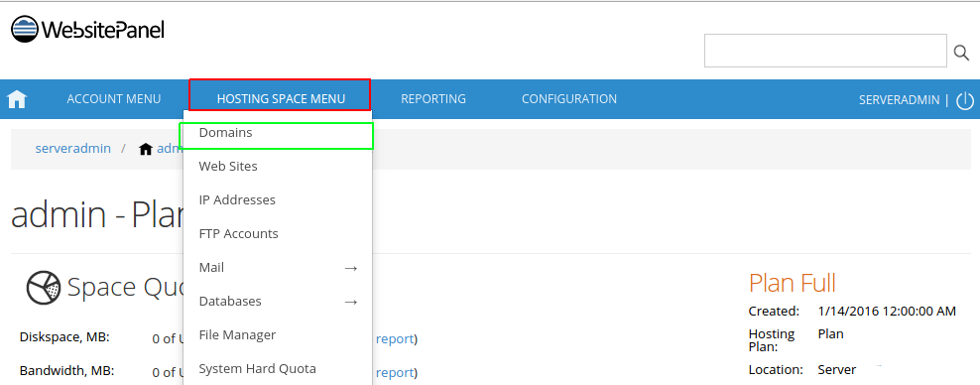980x385 pixels.
Task: Click the breadcrumb house icon
Action: click(x=146, y=149)
